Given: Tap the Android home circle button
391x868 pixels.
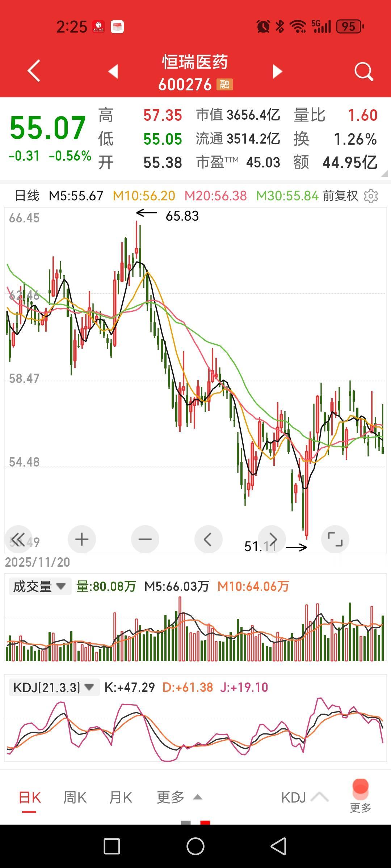Looking at the screenshot, I should (x=195, y=846).
